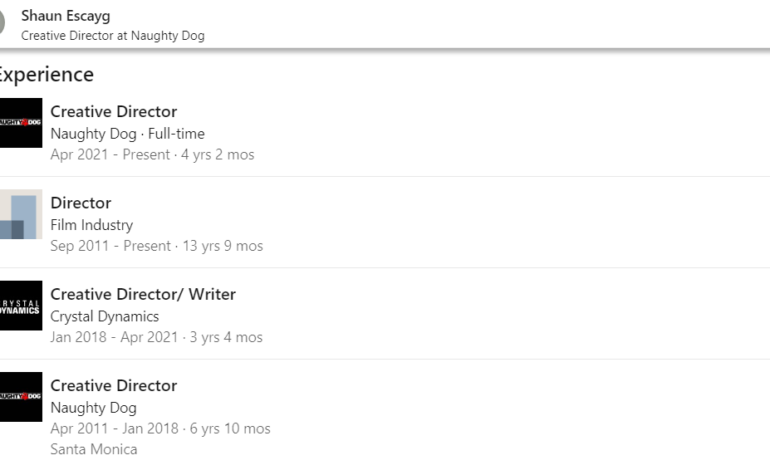Open the Film Industry placeholder company logo
Image resolution: width=770 pixels, height=470 pixels.
coord(20,214)
